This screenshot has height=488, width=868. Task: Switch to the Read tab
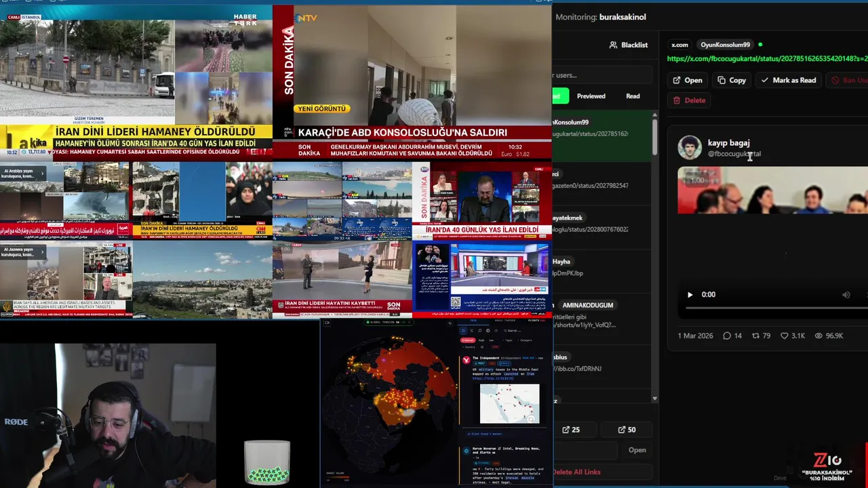point(633,96)
